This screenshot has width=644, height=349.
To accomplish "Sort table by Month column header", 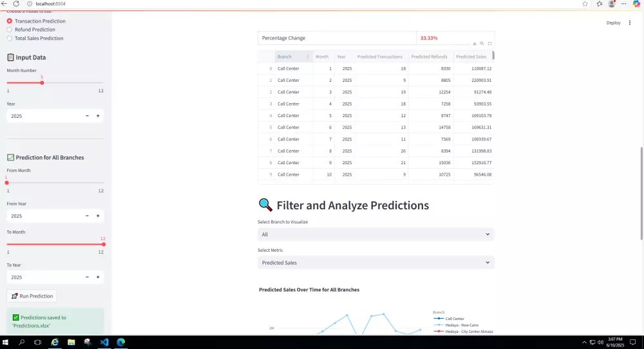I will (x=322, y=57).
